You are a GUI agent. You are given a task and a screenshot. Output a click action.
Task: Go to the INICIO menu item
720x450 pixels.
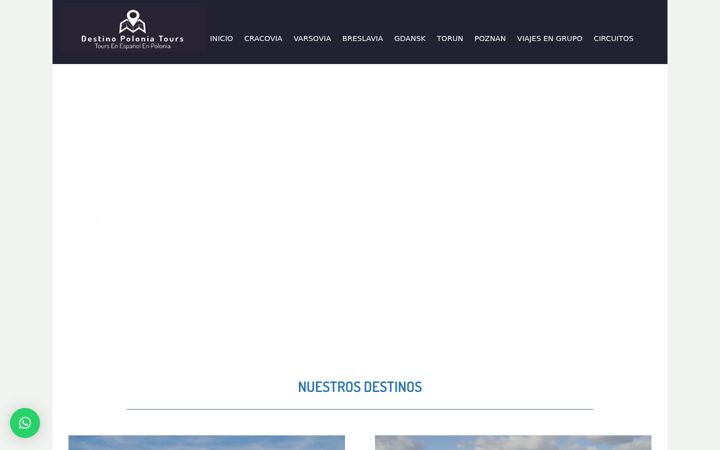pos(221,39)
